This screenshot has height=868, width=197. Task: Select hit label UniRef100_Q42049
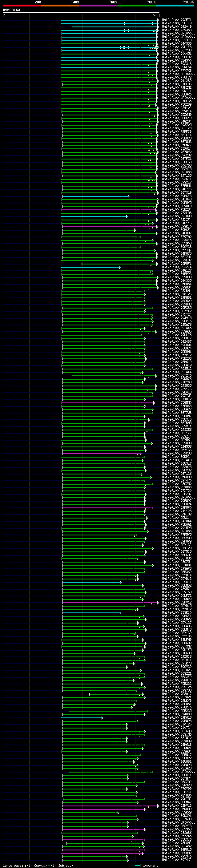point(176,26)
